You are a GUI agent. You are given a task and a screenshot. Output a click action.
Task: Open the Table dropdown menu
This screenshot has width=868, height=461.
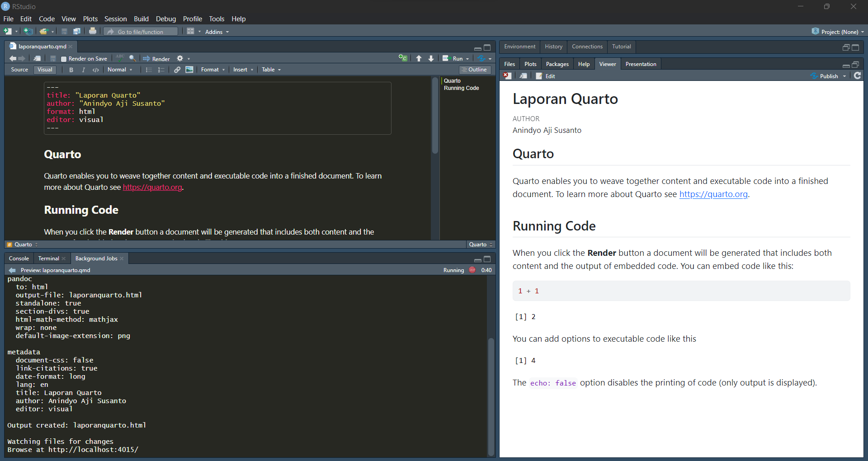[x=271, y=70]
